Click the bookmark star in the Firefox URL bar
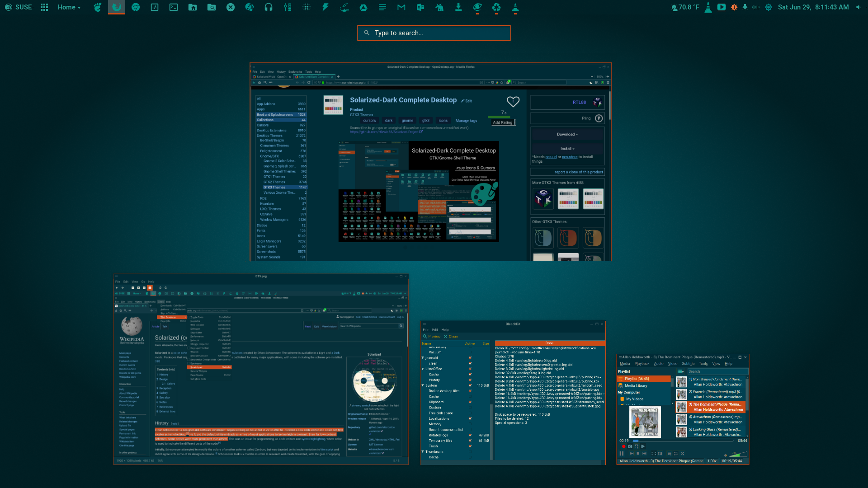Image resolution: width=868 pixels, height=488 pixels. [502, 82]
